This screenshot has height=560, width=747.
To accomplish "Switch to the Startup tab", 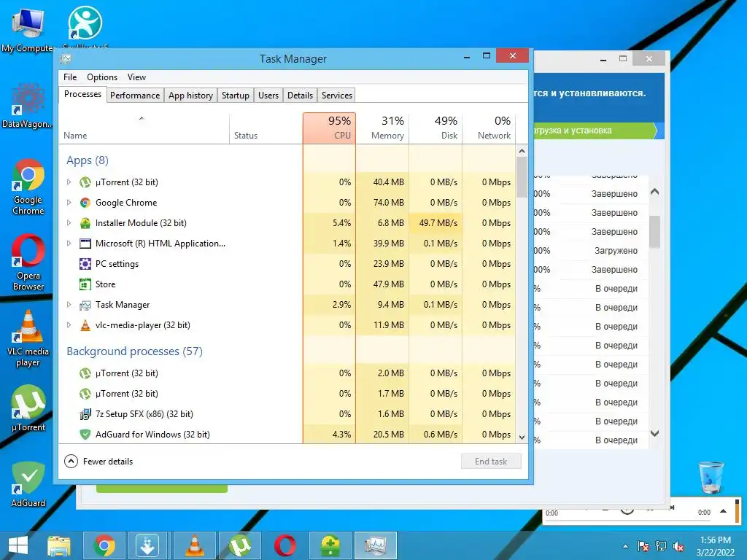I will (x=236, y=96).
